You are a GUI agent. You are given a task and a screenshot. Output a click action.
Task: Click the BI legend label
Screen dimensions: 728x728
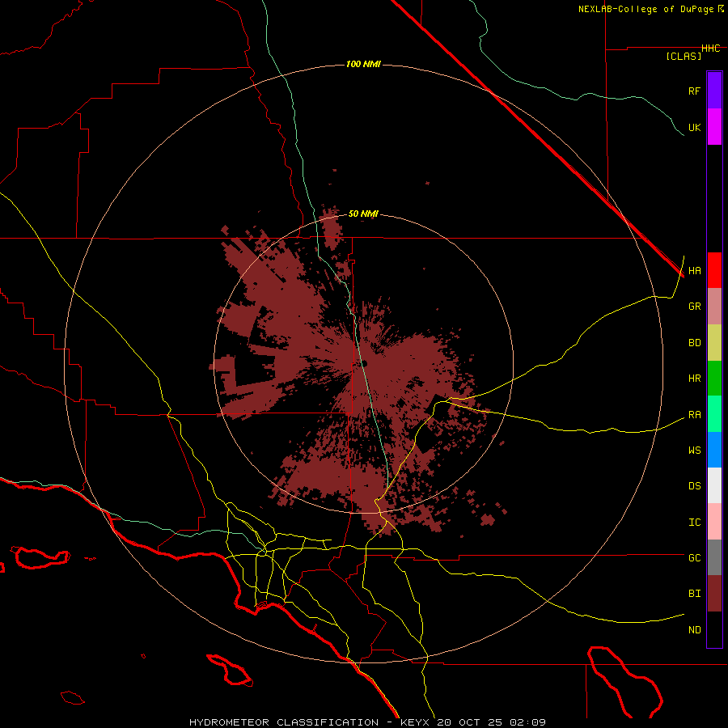click(695, 594)
